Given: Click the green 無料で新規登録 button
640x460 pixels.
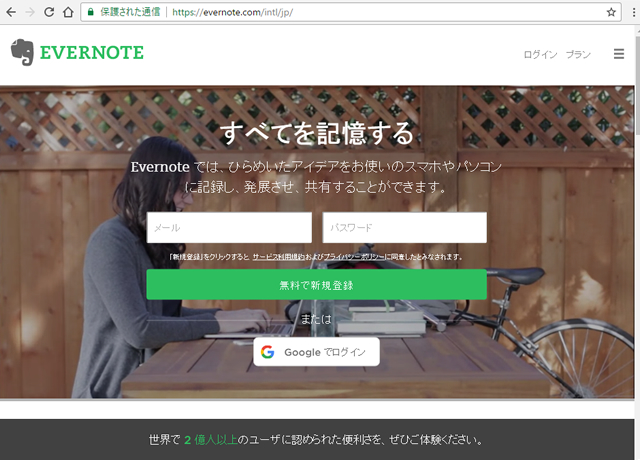Looking at the screenshot, I should click(x=316, y=284).
